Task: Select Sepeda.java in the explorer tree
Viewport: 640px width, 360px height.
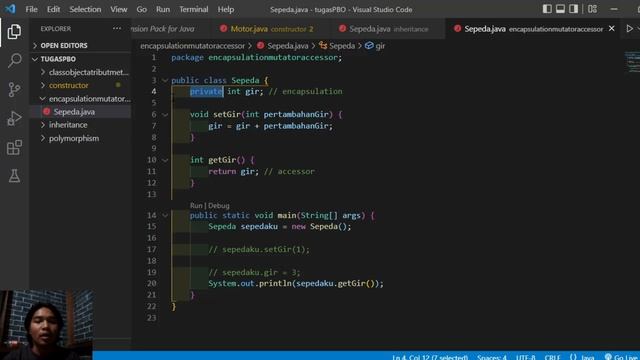Action: pos(80,112)
